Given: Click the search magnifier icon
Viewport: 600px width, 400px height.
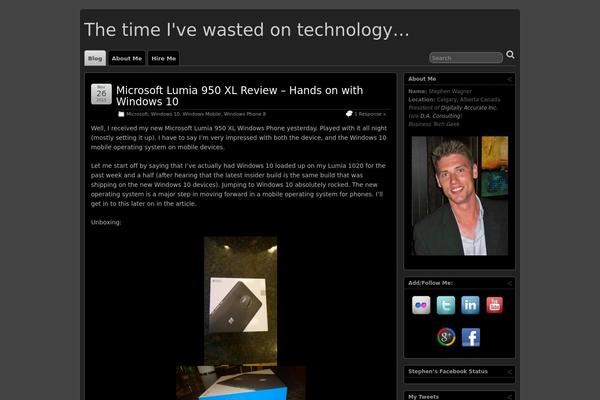Looking at the screenshot, I should coord(510,55).
